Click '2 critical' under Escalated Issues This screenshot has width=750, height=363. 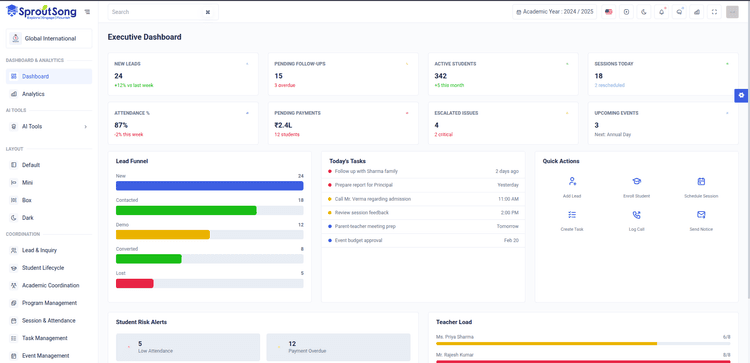pyautogui.click(x=443, y=134)
